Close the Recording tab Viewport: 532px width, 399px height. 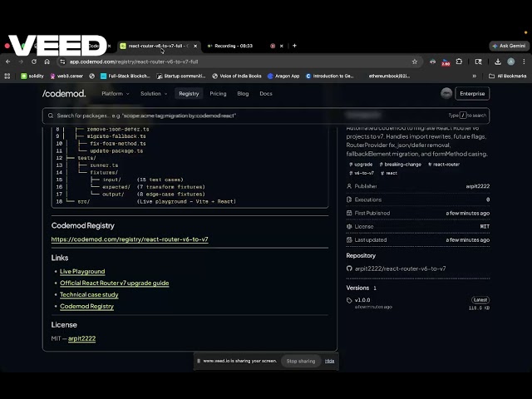281,47
